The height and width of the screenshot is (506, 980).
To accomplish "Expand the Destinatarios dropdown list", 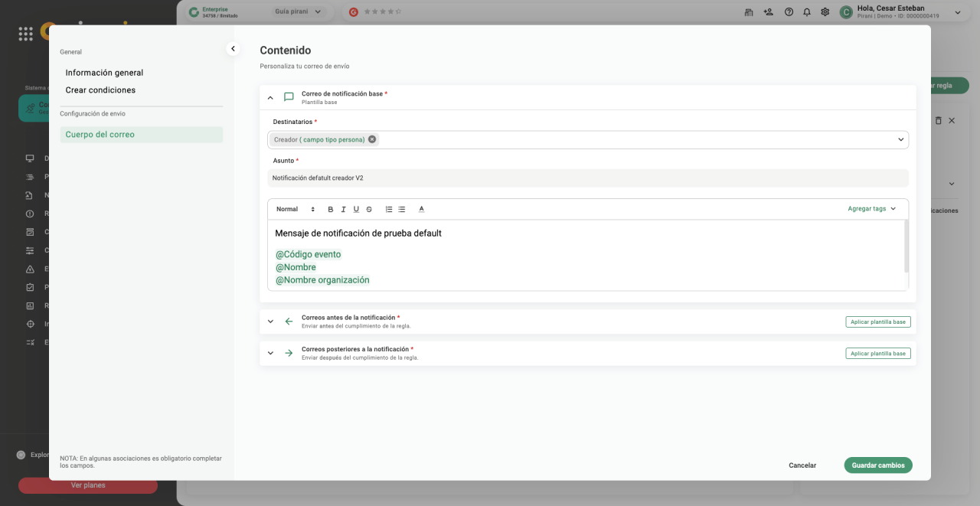I will click(900, 139).
